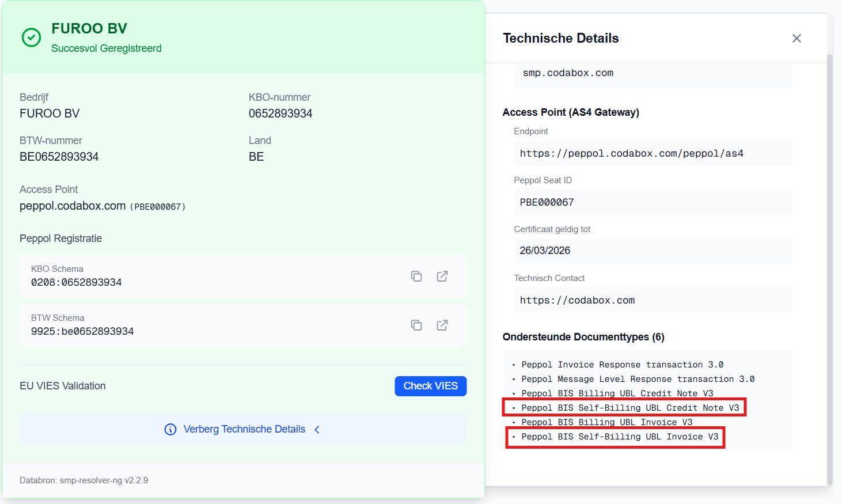This screenshot has width=842, height=504.
Task: Close the Technische Details panel
Action: pos(797,38)
